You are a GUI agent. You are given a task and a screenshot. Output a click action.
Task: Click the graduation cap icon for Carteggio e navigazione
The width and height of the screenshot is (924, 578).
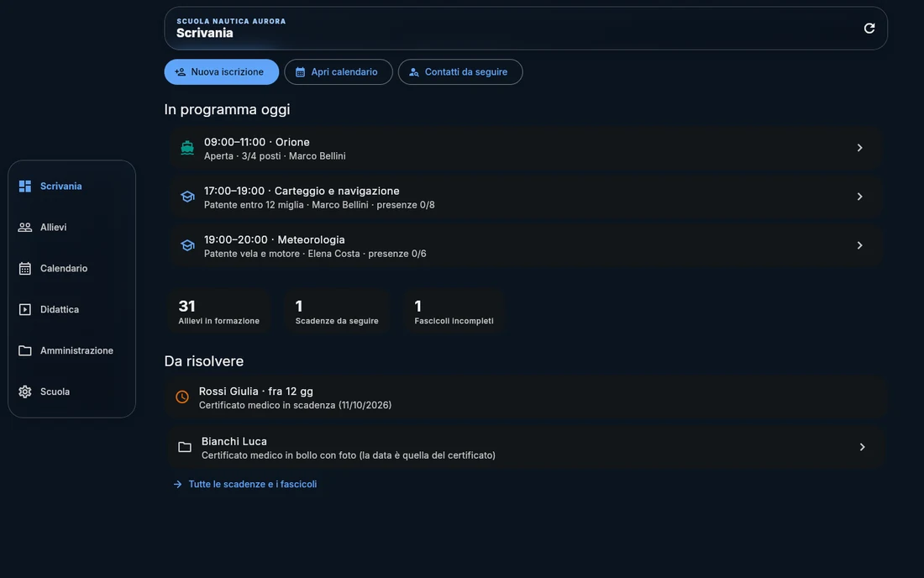click(186, 197)
